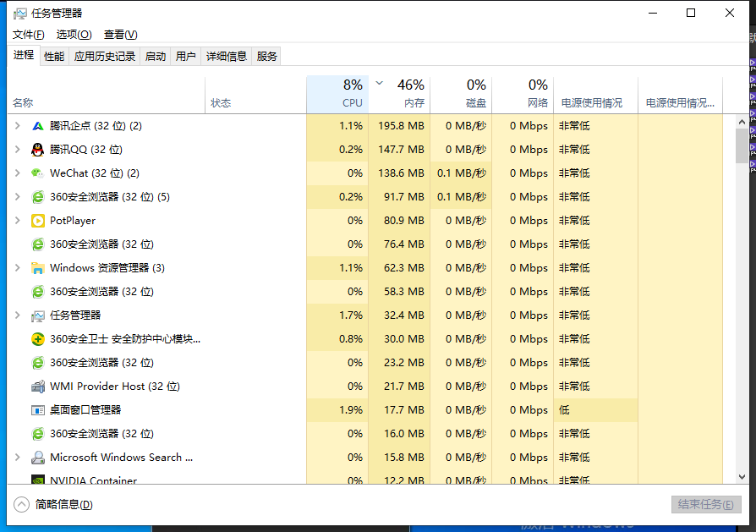756x532 pixels.
Task: Open the CPU column dropdown arrow
Action: click(379, 85)
